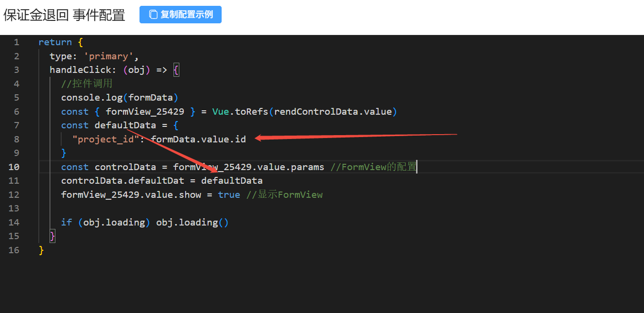Click the closing brace on line 16

pyautogui.click(x=41, y=250)
